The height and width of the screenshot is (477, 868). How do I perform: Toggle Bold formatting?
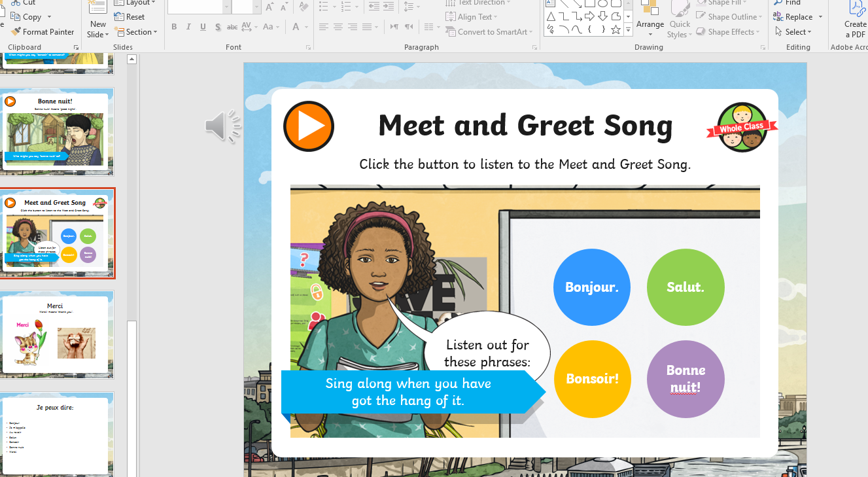point(174,27)
